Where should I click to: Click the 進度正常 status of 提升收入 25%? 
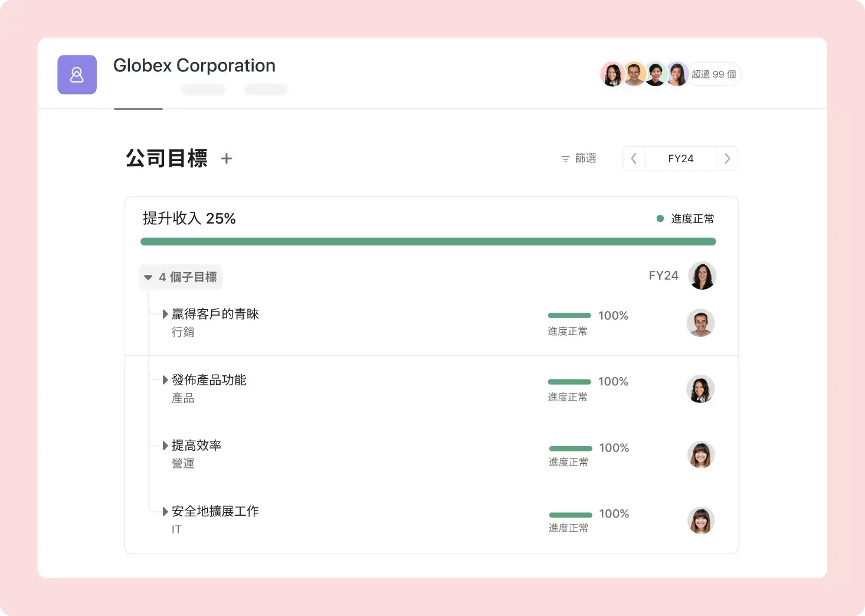pos(685,219)
